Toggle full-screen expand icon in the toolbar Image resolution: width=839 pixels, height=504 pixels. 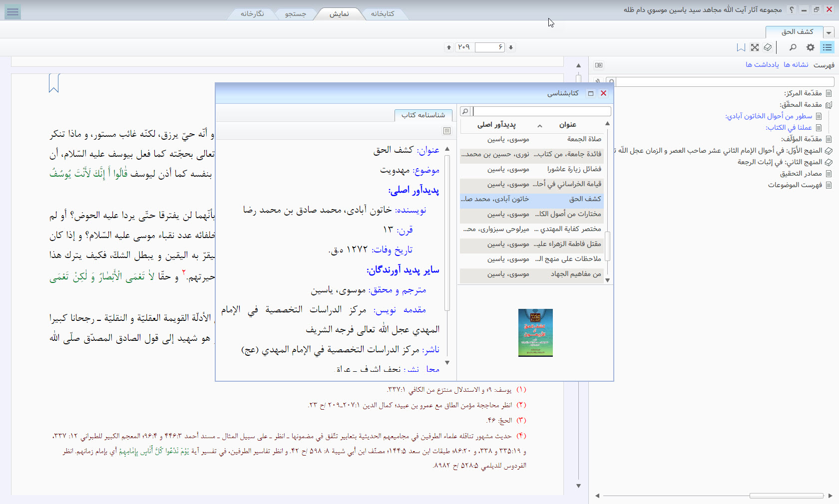tap(755, 47)
